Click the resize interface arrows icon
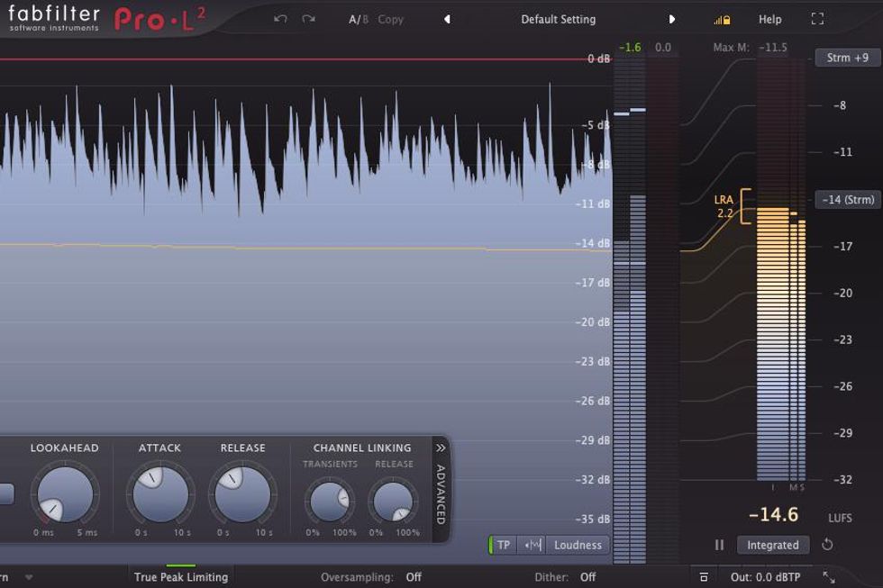 pos(828,577)
